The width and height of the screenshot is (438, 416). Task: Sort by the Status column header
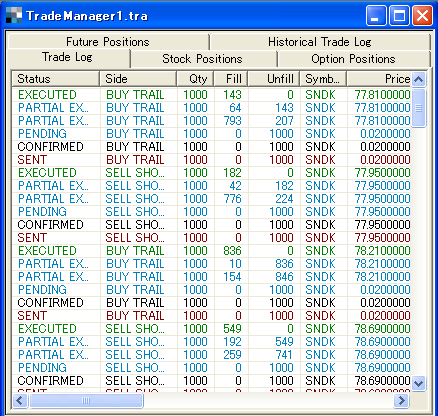56,79
